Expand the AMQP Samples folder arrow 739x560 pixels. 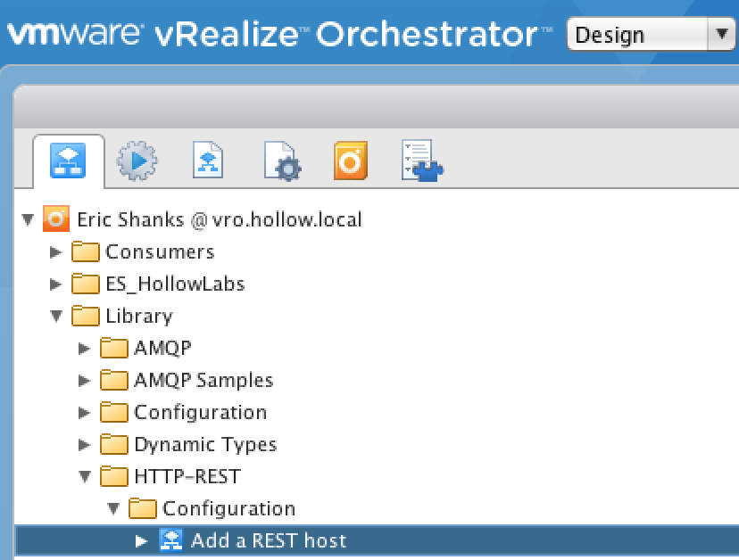click(x=85, y=380)
